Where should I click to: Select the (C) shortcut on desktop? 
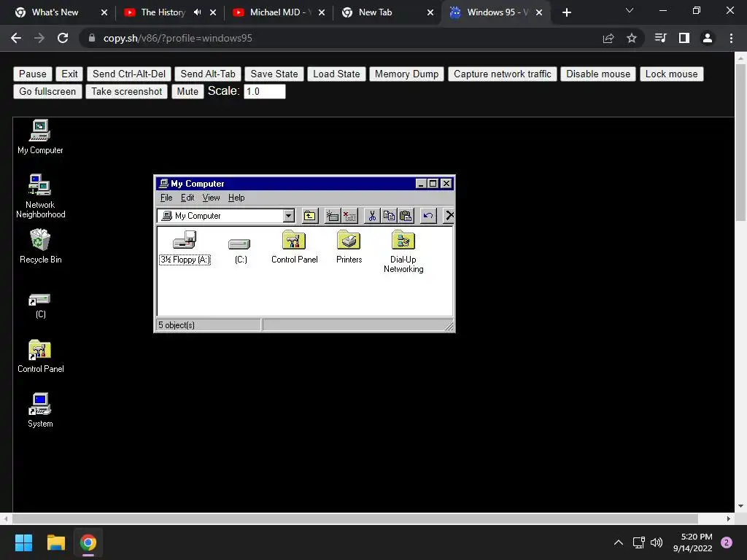40,306
